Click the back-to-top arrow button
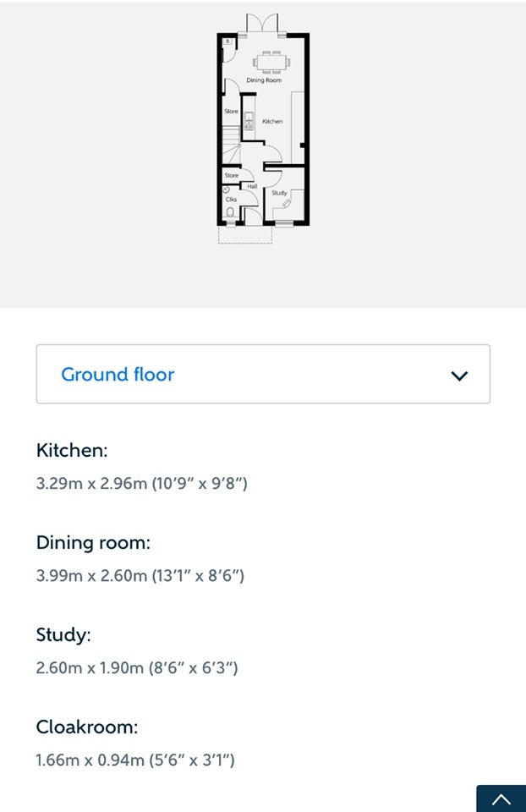 tap(501, 798)
